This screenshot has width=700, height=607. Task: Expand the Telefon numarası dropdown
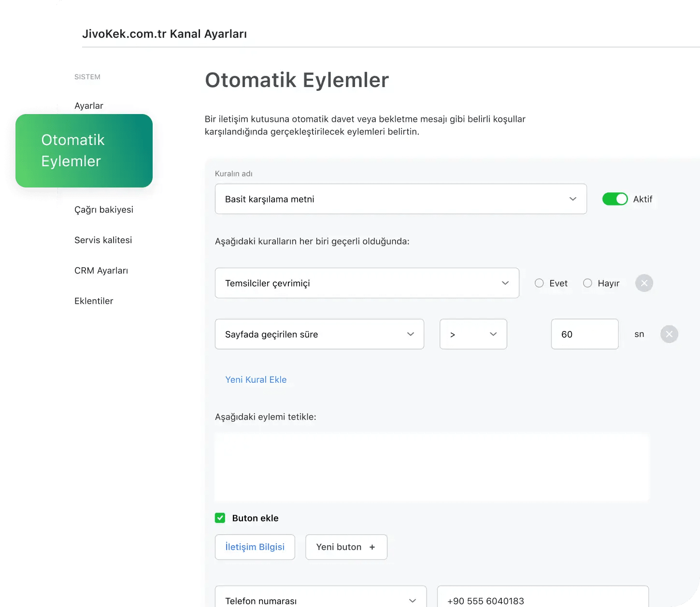coord(321,596)
